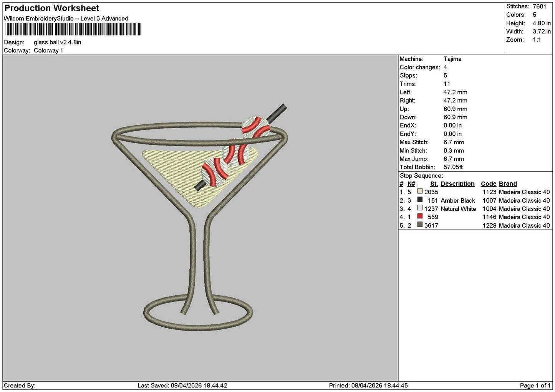The width and height of the screenshot is (555, 392).
Task: Click the red swatch for thread 559
Action: [420, 216]
